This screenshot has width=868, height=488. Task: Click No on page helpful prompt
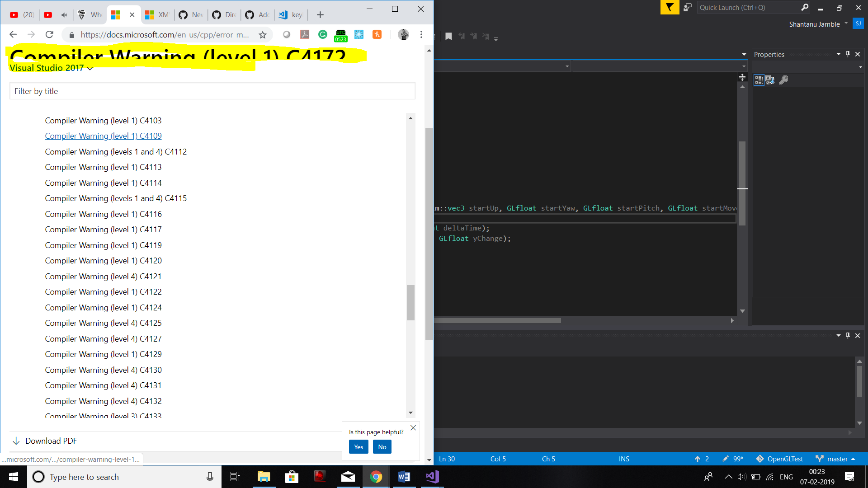[x=382, y=447]
